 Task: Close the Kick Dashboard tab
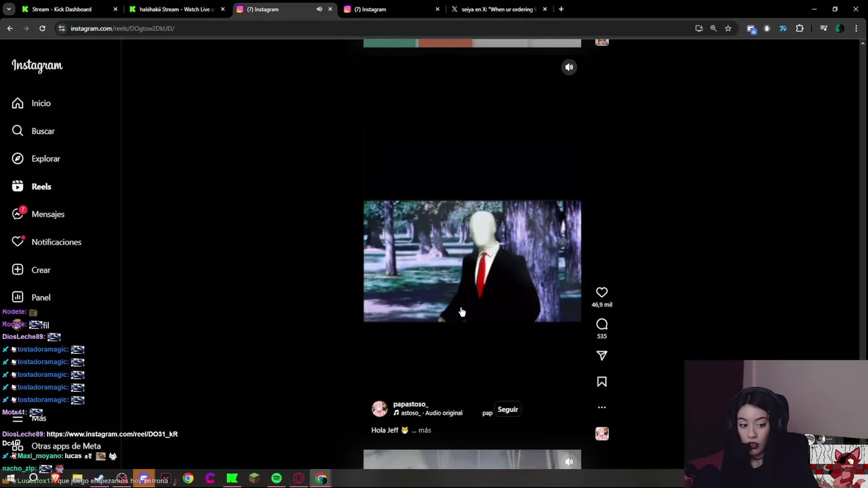115,9
